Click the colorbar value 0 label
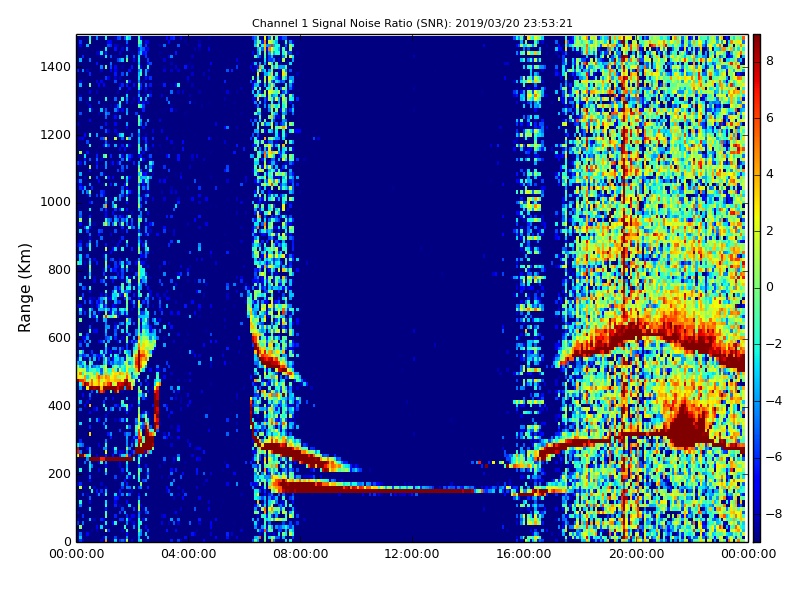The height and width of the screenshot is (600, 800). tap(770, 287)
